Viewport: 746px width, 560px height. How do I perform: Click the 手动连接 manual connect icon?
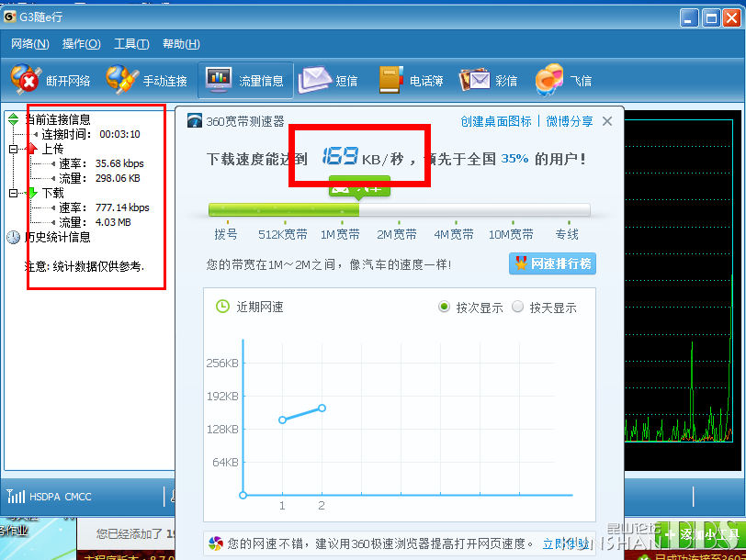122,80
